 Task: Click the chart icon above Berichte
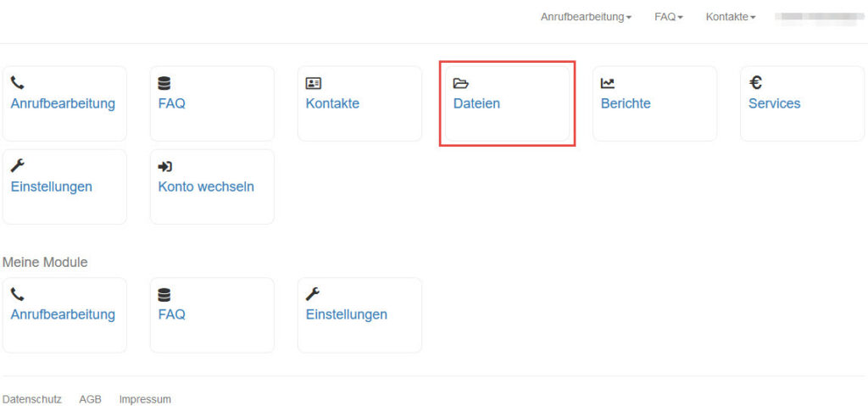(608, 83)
